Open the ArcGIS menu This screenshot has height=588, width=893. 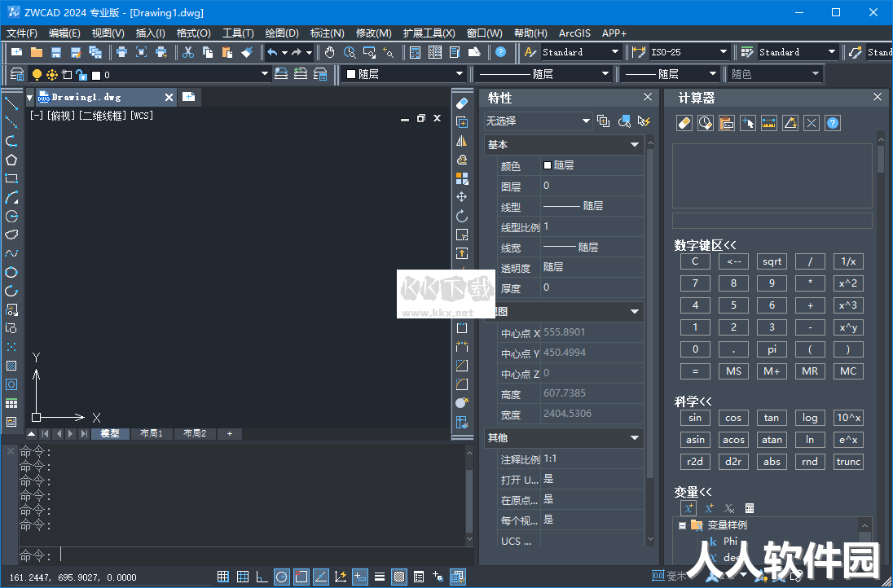(574, 33)
